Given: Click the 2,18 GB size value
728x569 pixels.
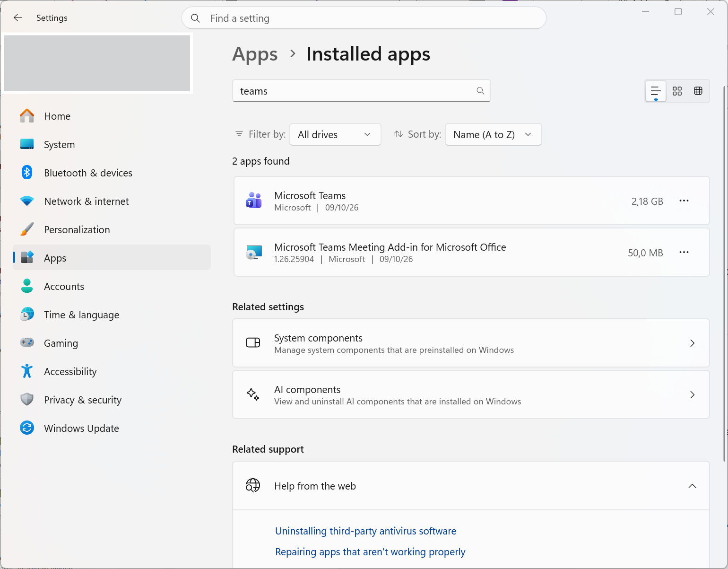Looking at the screenshot, I should 647,201.
